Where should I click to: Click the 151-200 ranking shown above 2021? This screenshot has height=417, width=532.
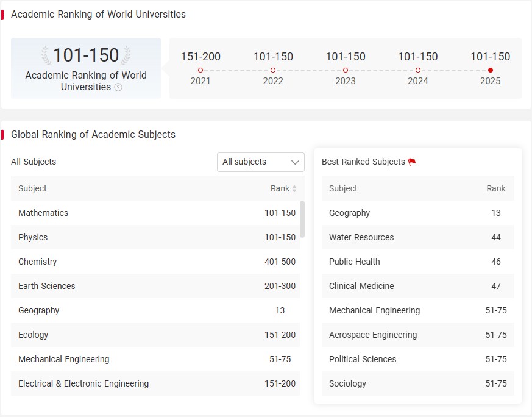point(200,56)
